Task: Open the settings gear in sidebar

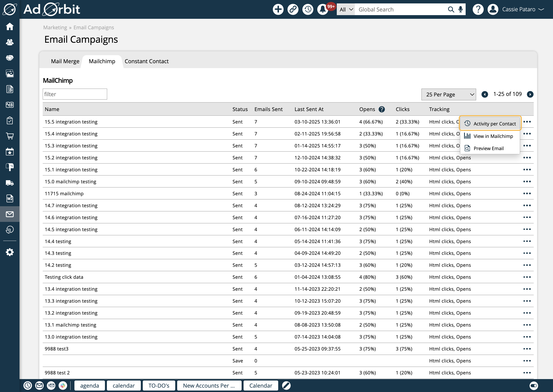Action: [10, 252]
